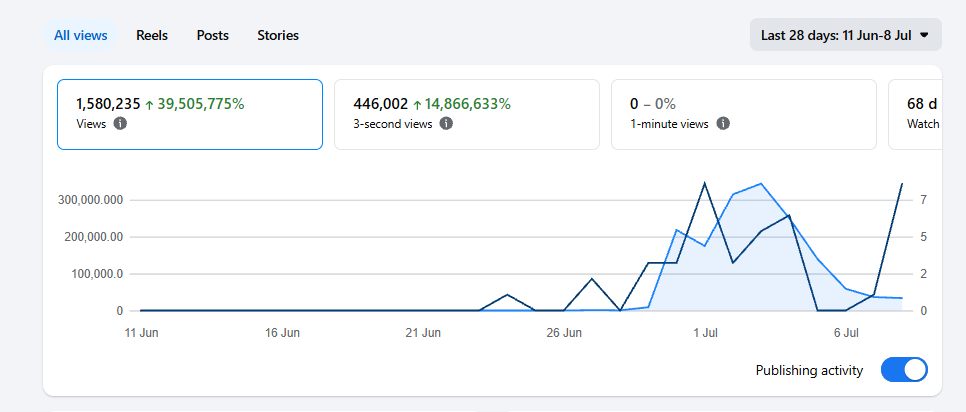The height and width of the screenshot is (412, 966).
Task: Click the caret arrow in date range selector
Action: click(923, 35)
